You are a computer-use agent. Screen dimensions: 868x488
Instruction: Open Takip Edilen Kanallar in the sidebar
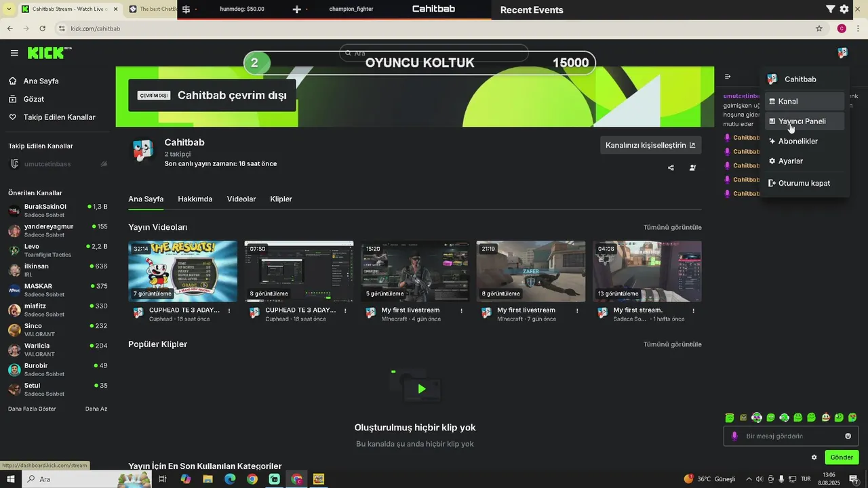pos(52,117)
